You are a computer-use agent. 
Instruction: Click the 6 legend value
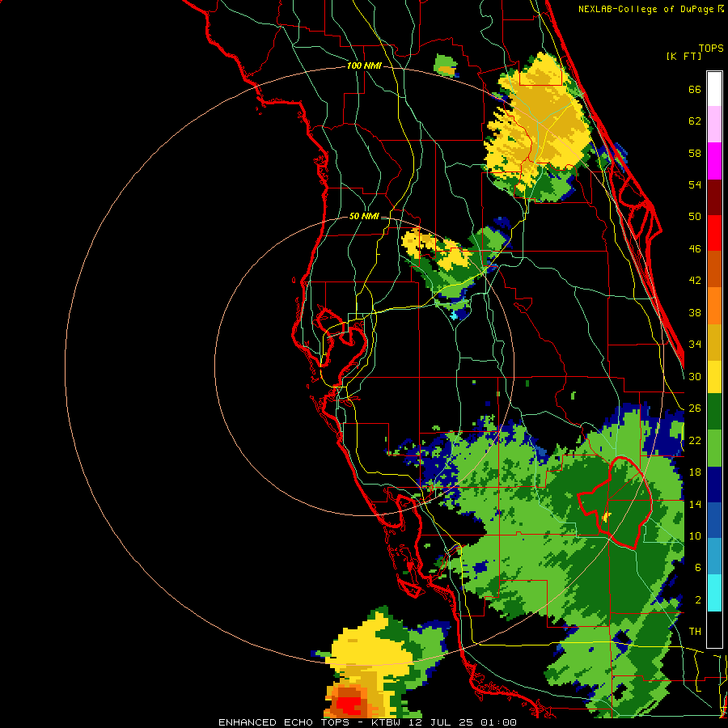(x=698, y=568)
